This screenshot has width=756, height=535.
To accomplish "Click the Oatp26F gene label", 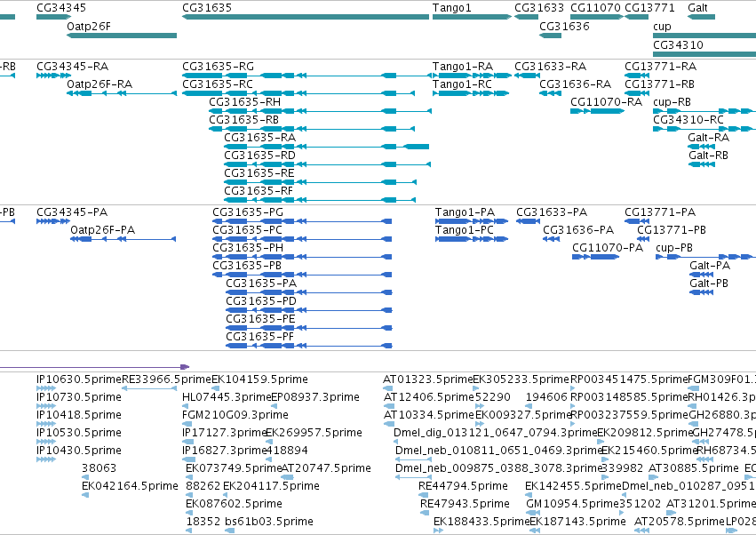I will click(x=89, y=26).
